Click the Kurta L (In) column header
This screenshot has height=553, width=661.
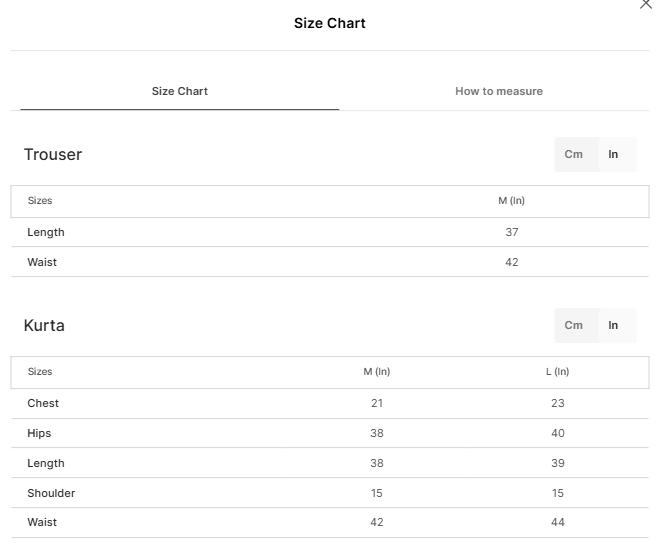pyautogui.click(x=557, y=371)
